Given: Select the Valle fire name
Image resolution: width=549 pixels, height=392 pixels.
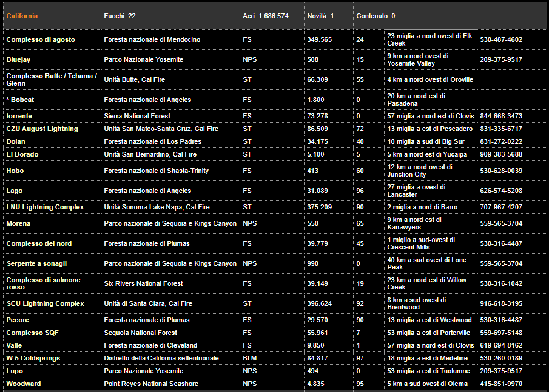Looking at the screenshot, I should coord(14,345).
